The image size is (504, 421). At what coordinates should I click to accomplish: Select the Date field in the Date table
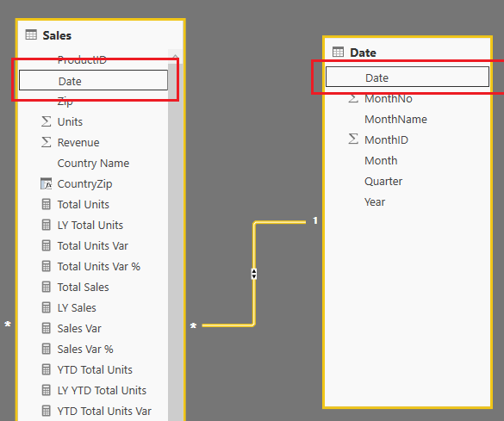click(x=408, y=77)
